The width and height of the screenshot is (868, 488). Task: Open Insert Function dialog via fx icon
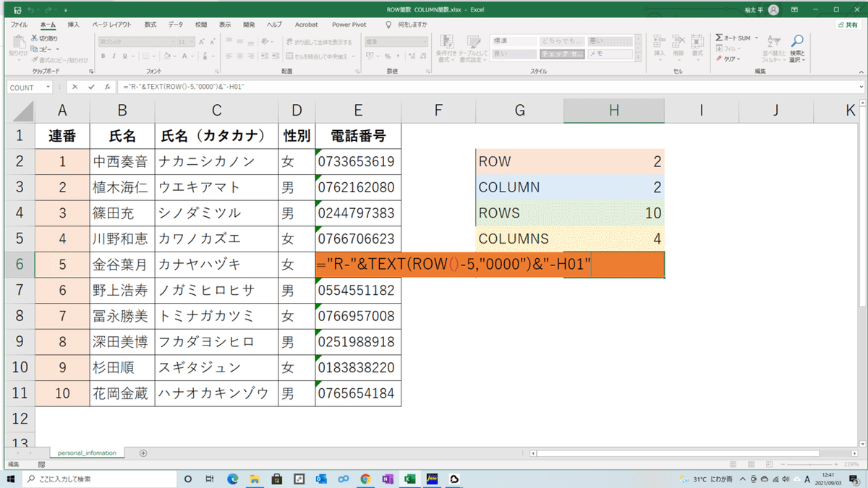coord(107,87)
